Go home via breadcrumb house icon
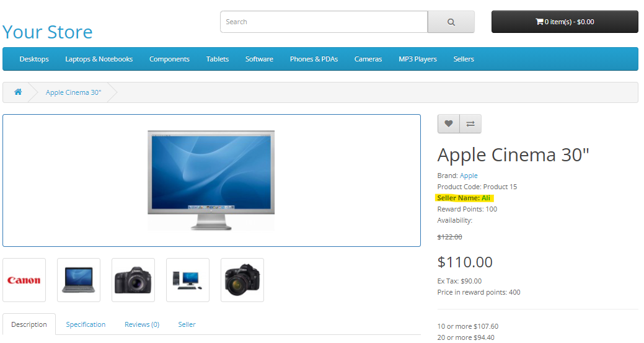 [18, 92]
